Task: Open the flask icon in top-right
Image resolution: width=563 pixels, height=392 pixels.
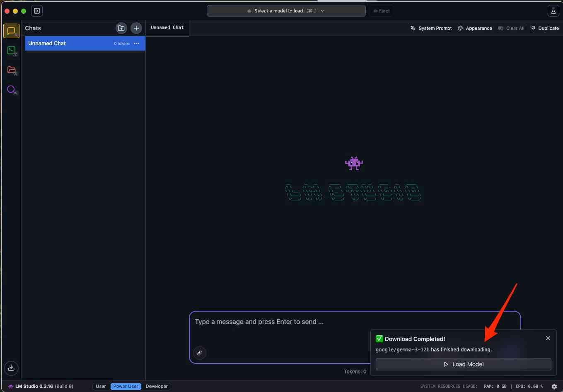Action: [x=553, y=11]
